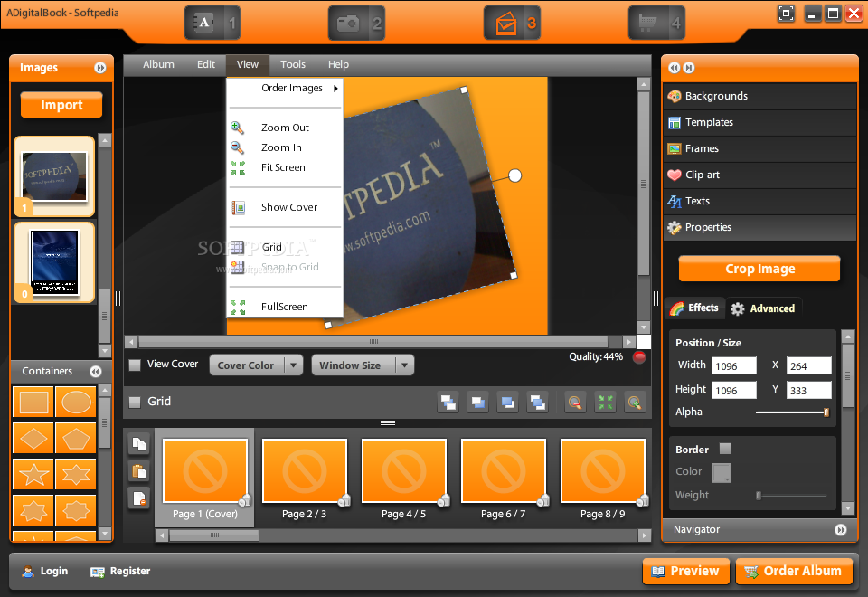Screen dimensions: 868x597
Task: Switch to the Effects tab
Action: click(x=694, y=308)
